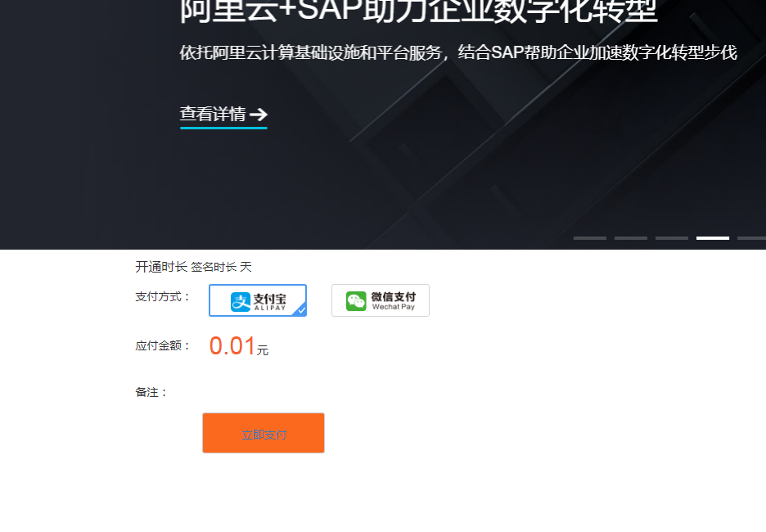Select the Alipay 支付宝 payment option
766x532 pixels.
pyautogui.click(x=258, y=300)
